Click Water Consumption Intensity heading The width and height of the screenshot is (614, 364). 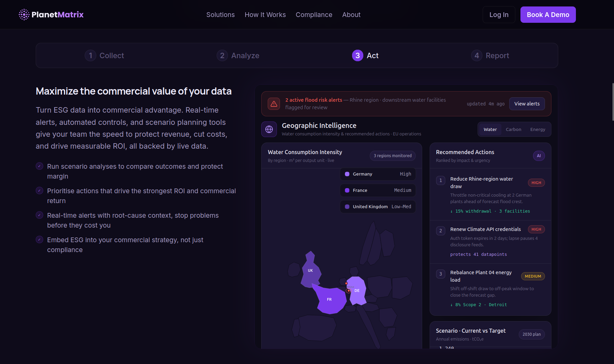click(x=305, y=152)
